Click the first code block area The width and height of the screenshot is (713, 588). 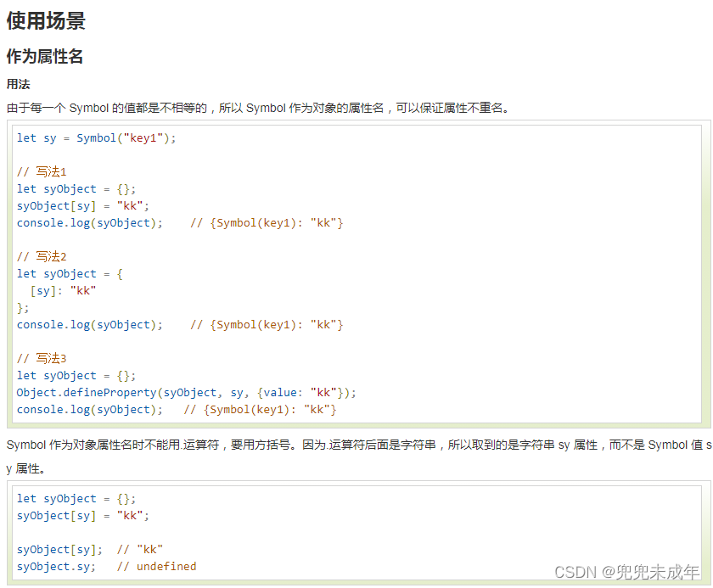click(356, 272)
